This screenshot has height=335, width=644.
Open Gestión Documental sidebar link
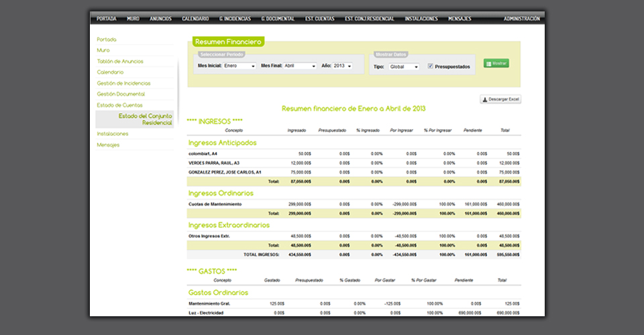pos(121,94)
